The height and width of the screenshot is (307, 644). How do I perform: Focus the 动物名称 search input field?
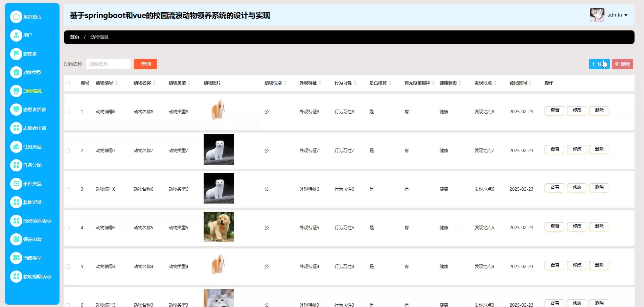click(108, 64)
